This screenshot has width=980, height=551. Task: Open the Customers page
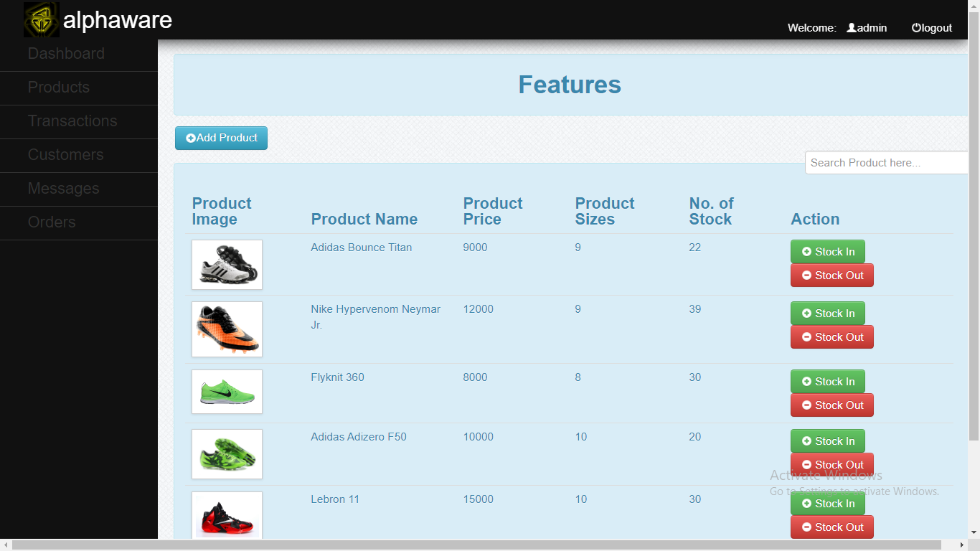[x=65, y=155]
